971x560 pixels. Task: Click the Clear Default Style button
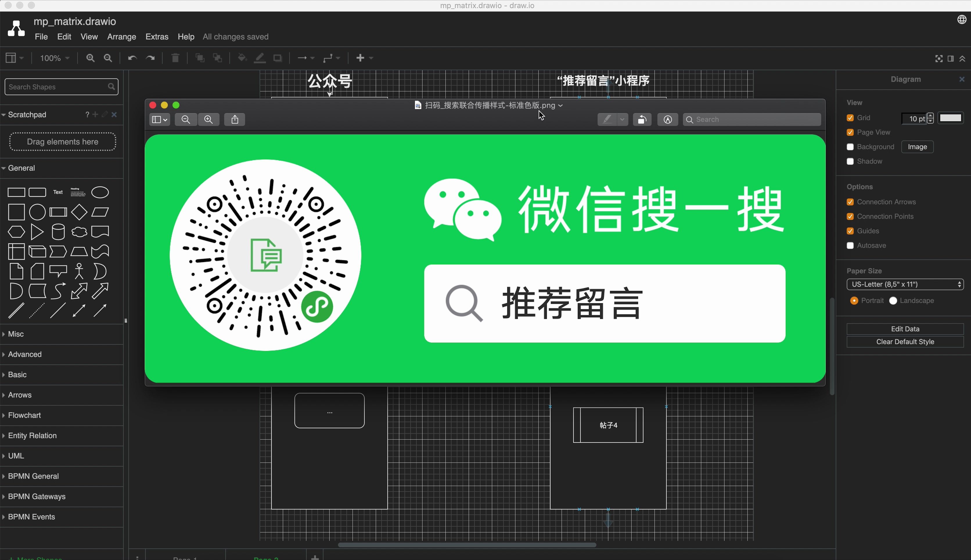click(905, 341)
